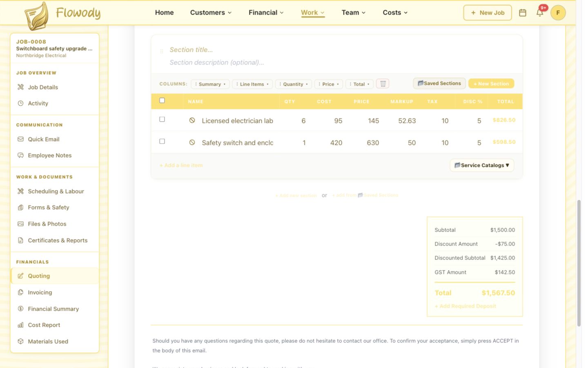Screen dimensions: 588x368
Task: Click the $598.50 total value
Action: (504, 142)
